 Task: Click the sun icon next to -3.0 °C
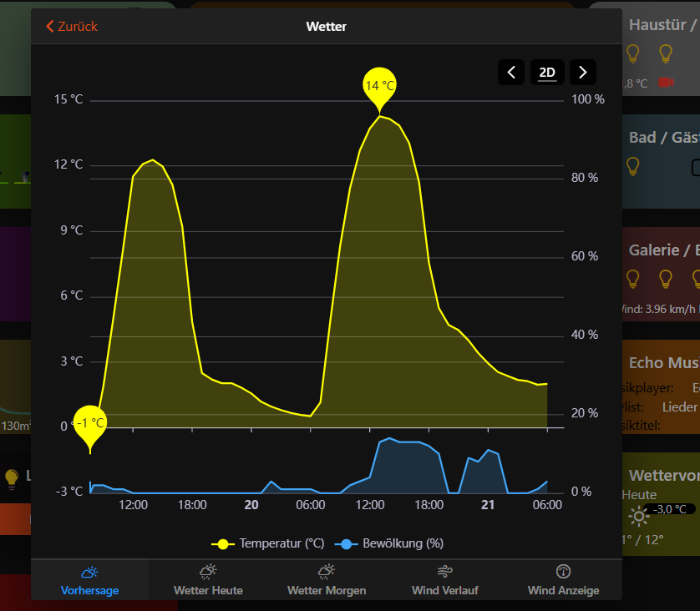click(x=640, y=517)
